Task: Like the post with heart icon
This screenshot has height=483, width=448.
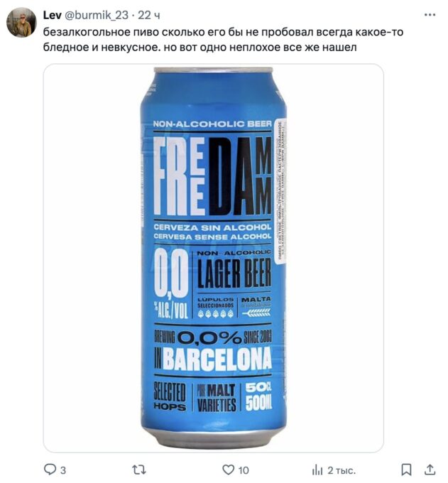Action: pos(228,470)
